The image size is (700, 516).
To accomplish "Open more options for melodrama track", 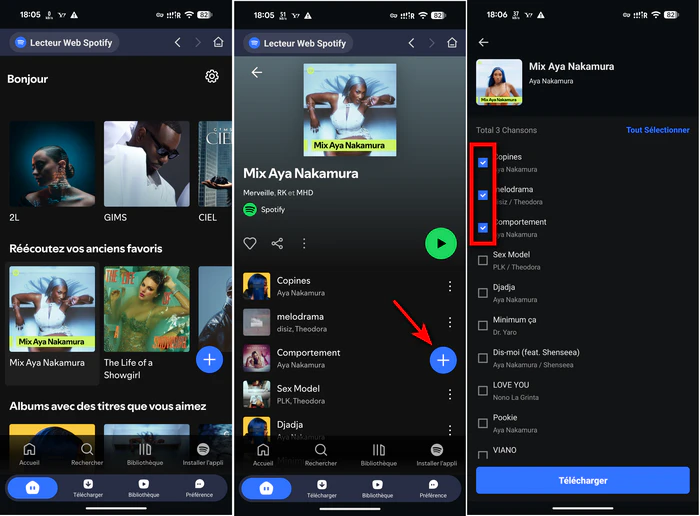I will (450, 322).
